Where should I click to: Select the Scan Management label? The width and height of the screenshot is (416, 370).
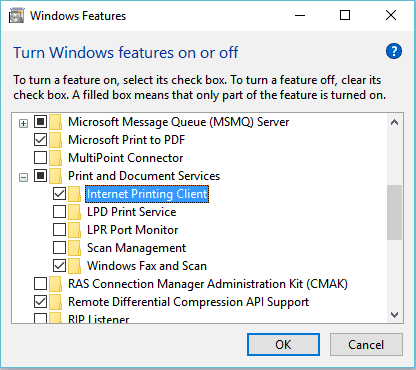click(x=136, y=248)
